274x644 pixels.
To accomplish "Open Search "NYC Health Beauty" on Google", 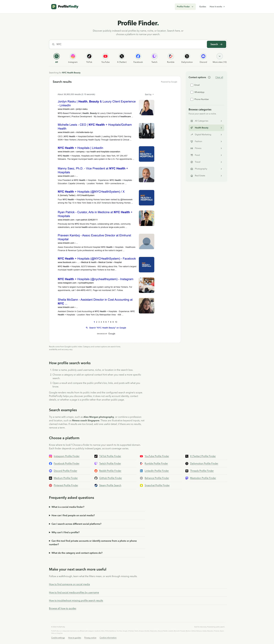I will point(106,328).
